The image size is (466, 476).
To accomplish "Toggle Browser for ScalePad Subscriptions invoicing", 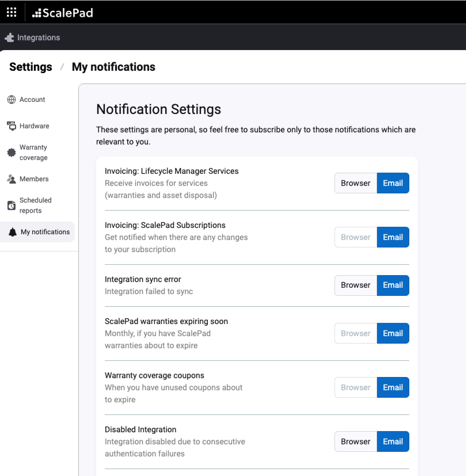I will pyautogui.click(x=356, y=237).
